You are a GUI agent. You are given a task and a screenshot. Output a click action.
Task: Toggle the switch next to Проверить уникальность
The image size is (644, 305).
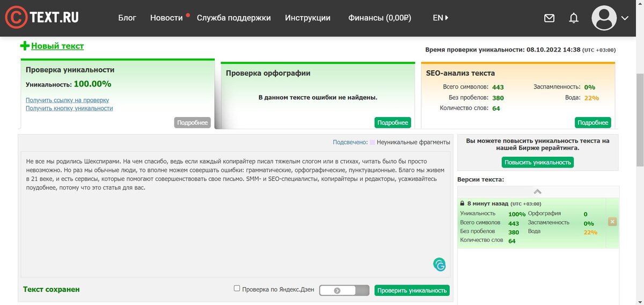click(344, 291)
